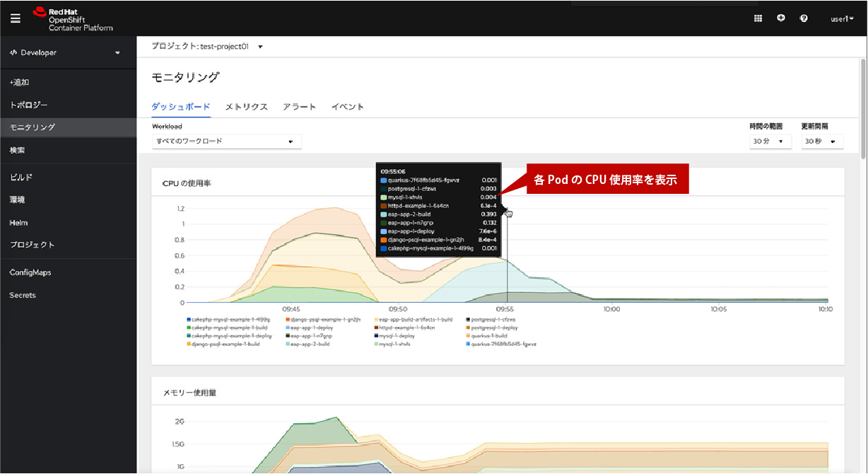Switch to the メトリクス tab
Image resolution: width=868 pixels, height=474 pixels.
[246, 107]
